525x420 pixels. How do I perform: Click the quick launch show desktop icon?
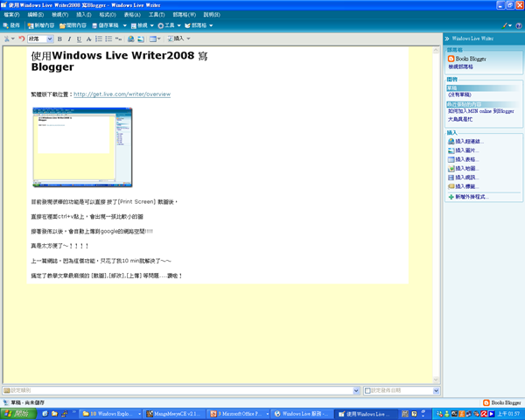[x=45, y=414]
